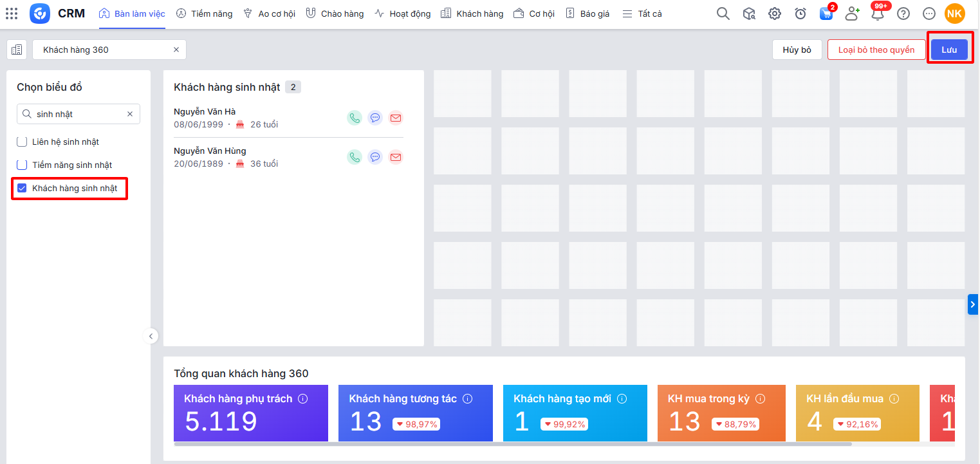This screenshot has width=980, height=464.
Task: Switch to the Khách hàng tab
Action: point(472,14)
